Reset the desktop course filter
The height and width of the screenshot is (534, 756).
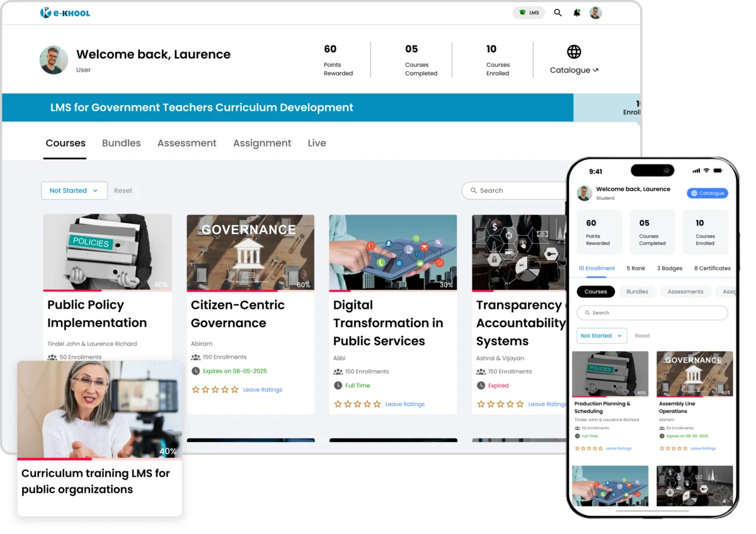pyautogui.click(x=123, y=190)
